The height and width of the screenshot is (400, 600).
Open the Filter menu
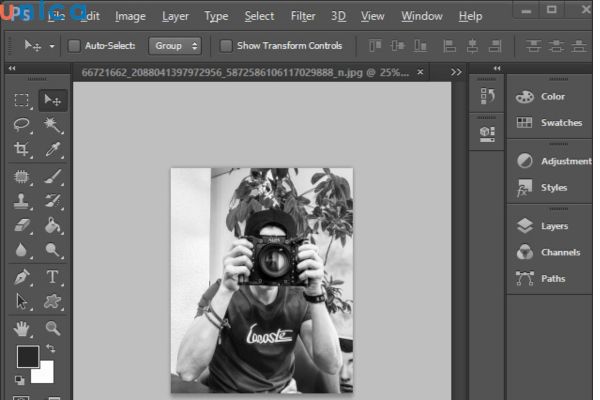click(x=303, y=16)
